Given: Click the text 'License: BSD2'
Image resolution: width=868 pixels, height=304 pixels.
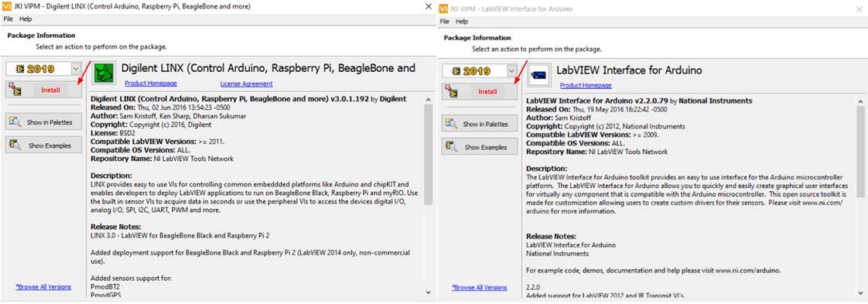Looking at the screenshot, I should (113, 134).
